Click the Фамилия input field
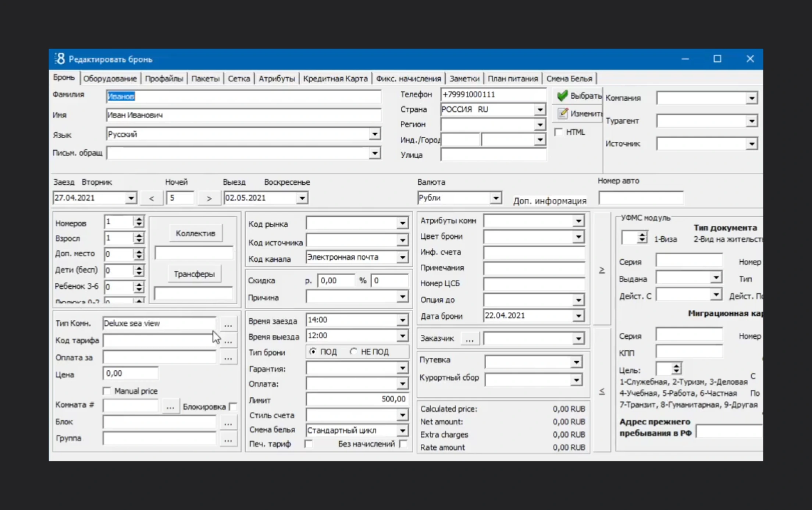 [243, 96]
